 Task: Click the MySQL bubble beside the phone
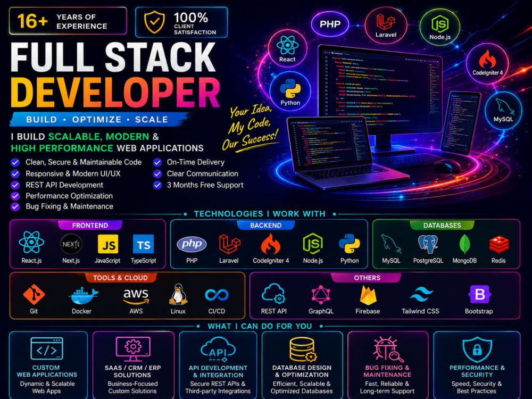[x=503, y=110]
